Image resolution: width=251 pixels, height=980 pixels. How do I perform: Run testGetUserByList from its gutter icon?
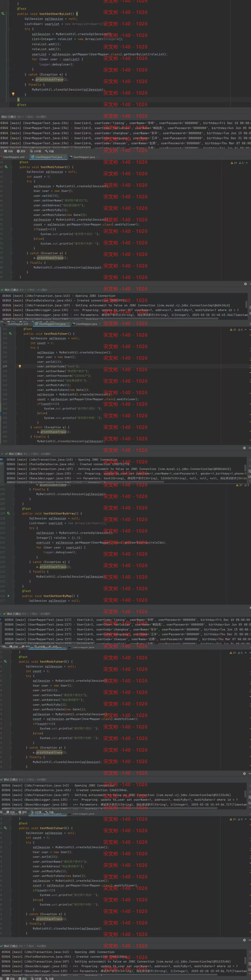[x=3, y=14]
